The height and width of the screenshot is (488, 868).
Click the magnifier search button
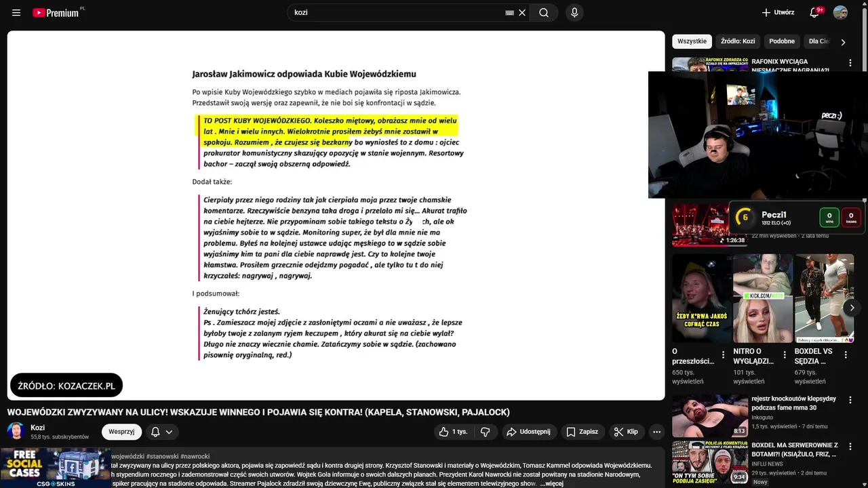coord(544,13)
